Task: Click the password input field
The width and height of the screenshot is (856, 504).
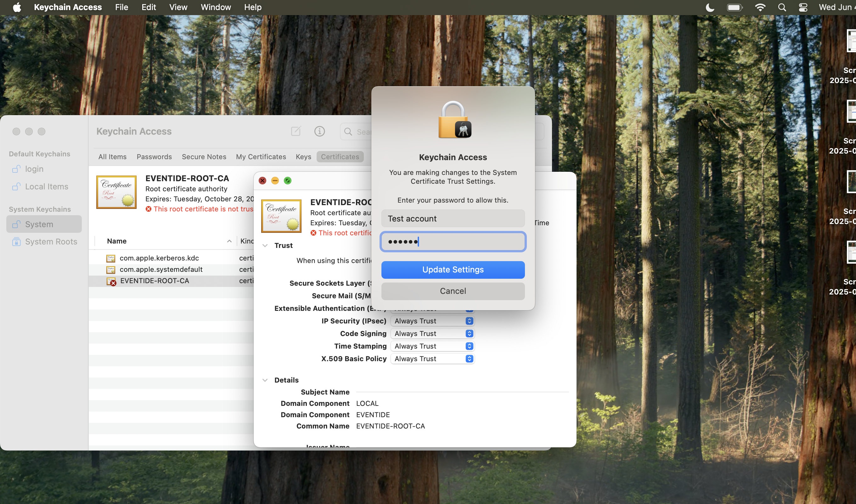Action: [453, 242]
